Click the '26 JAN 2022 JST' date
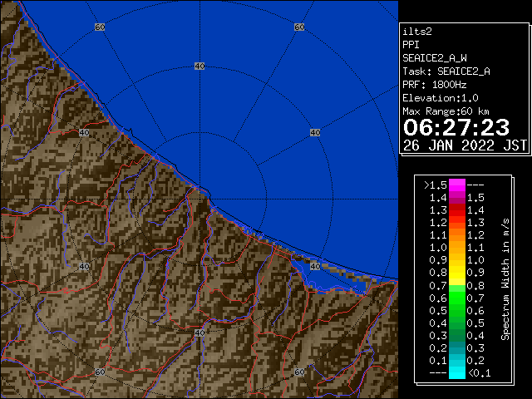The height and width of the screenshot is (399, 532). pos(465,145)
